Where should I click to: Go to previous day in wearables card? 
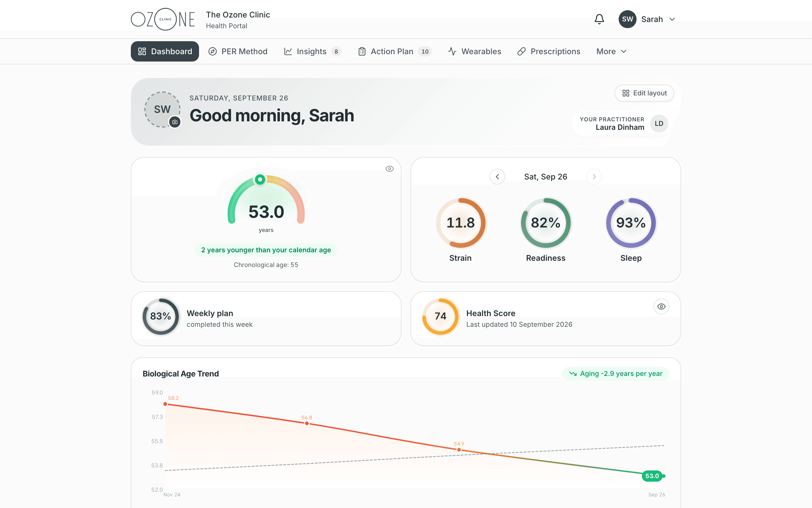497,177
